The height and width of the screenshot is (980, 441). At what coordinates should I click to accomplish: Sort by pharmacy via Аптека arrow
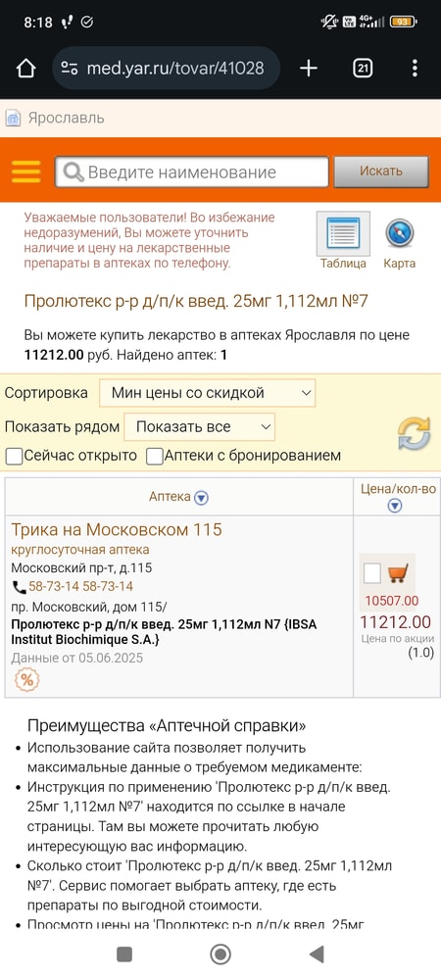(x=201, y=498)
